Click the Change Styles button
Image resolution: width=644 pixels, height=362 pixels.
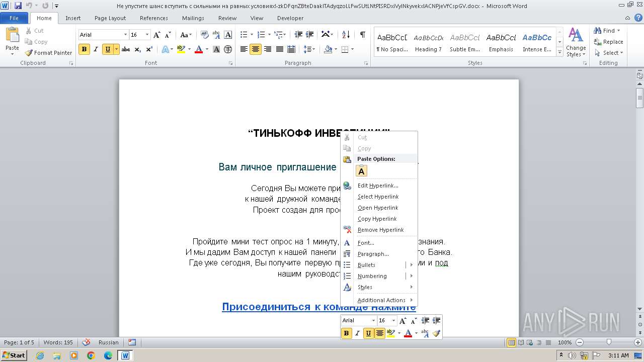pos(576,42)
